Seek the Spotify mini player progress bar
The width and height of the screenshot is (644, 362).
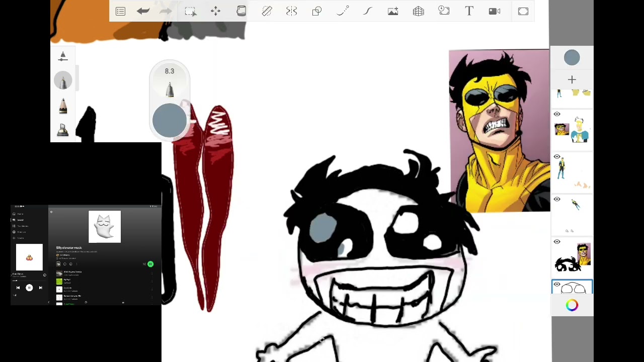[x=29, y=281]
